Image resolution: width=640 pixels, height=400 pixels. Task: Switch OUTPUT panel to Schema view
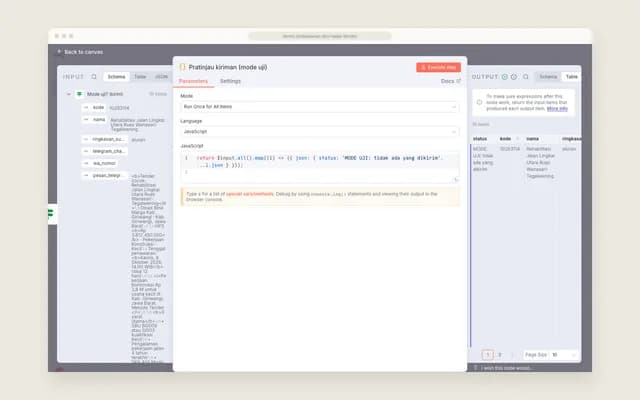[548, 77]
